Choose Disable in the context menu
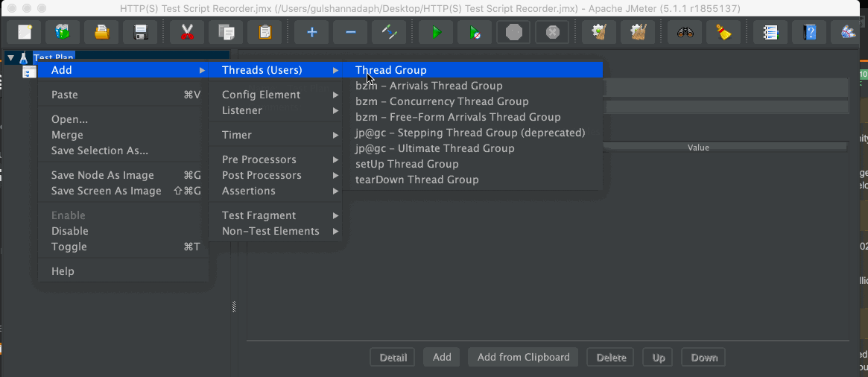The height and width of the screenshot is (377, 868). point(123,231)
